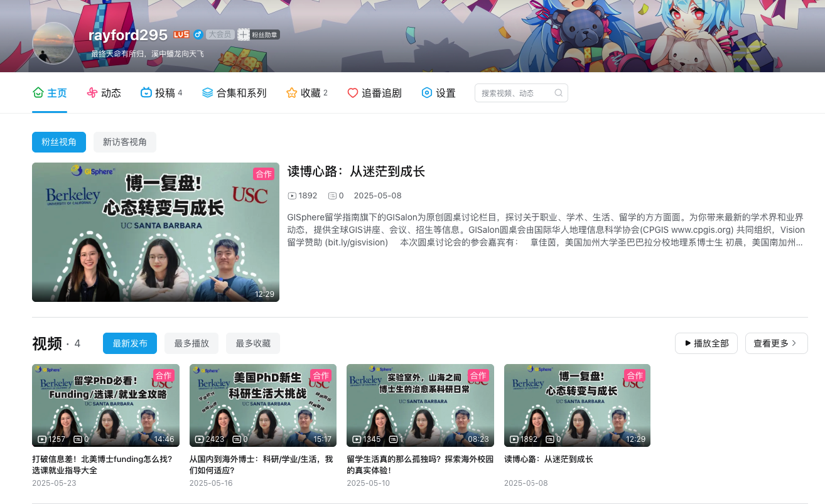Switch to 粉丝视角 view

point(59,142)
